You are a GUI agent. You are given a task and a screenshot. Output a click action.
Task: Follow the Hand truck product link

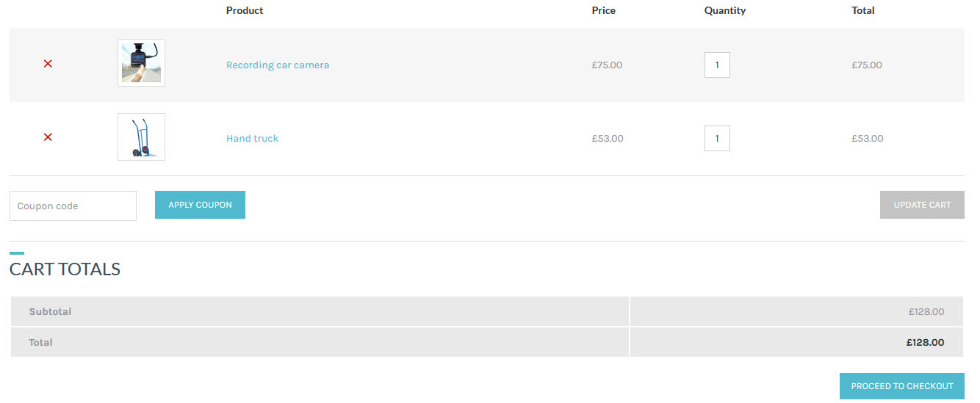click(x=252, y=138)
